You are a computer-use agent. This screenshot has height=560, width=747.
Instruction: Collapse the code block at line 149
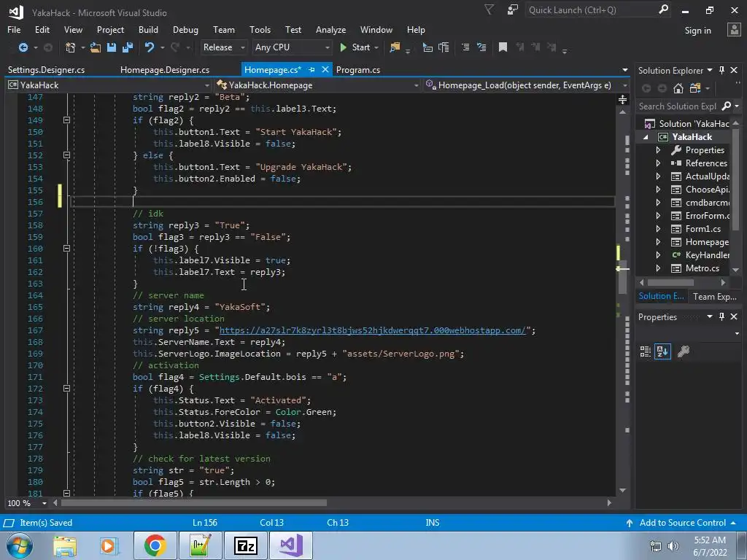66,120
